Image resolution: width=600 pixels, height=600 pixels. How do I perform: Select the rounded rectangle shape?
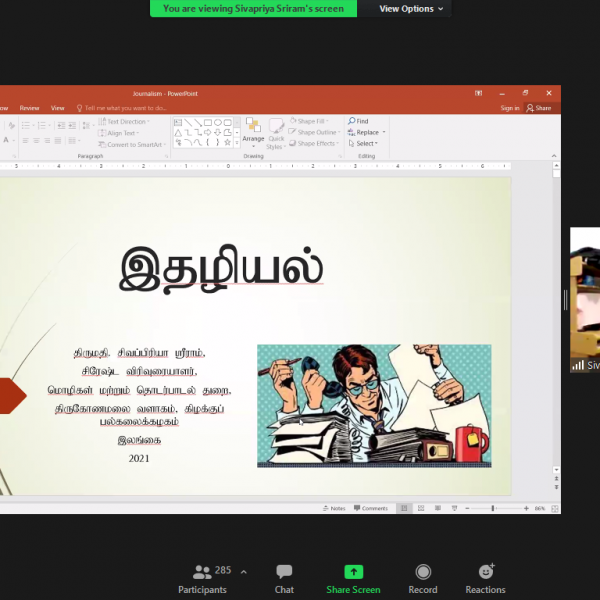(228, 122)
